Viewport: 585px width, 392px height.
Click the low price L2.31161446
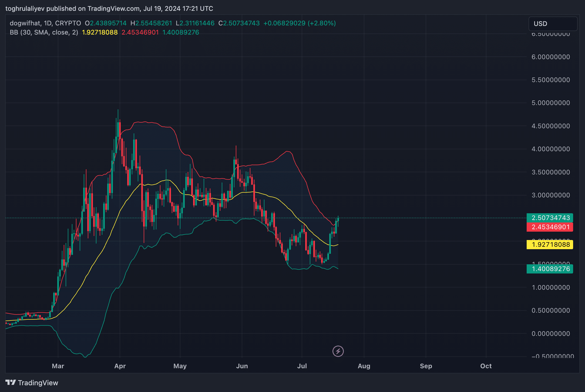pyautogui.click(x=195, y=23)
